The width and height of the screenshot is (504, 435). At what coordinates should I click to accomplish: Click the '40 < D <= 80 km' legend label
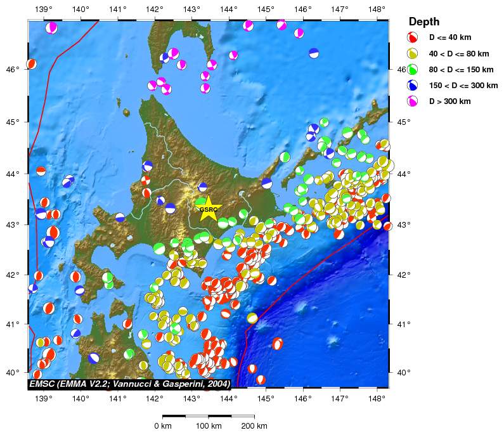point(459,54)
